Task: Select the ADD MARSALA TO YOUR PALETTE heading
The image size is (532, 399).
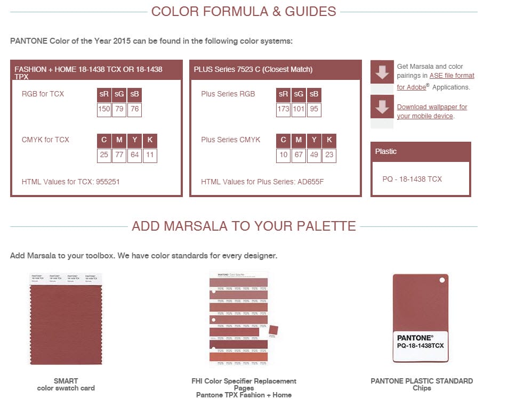Action: [x=244, y=226]
